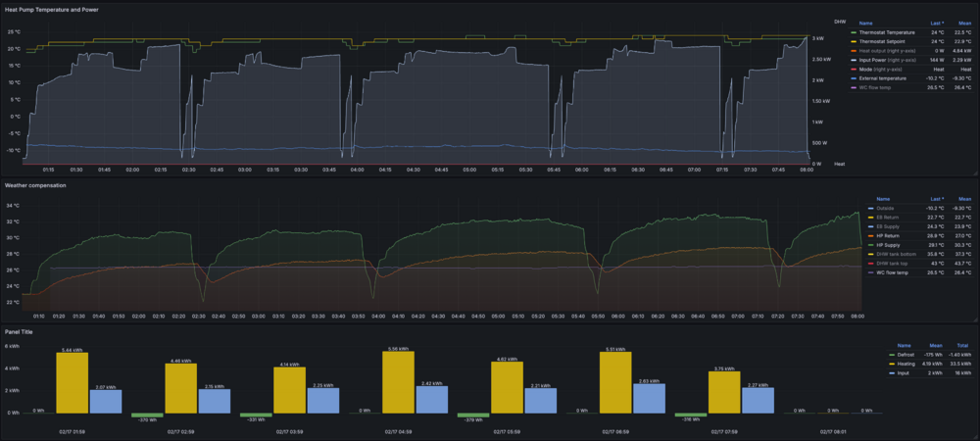This screenshot has height=441, width=980.
Task: Toggle HP Return series in legend
Action: coord(889,235)
